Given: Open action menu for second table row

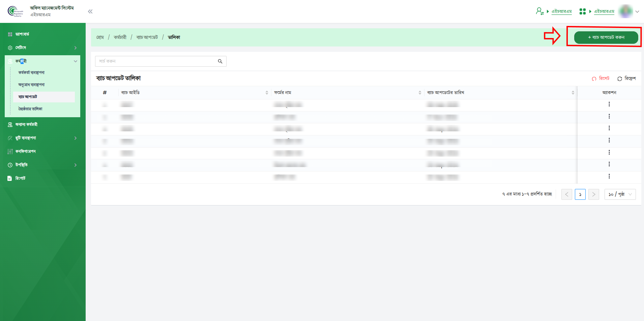Looking at the screenshot, I should [x=609, y=117].
